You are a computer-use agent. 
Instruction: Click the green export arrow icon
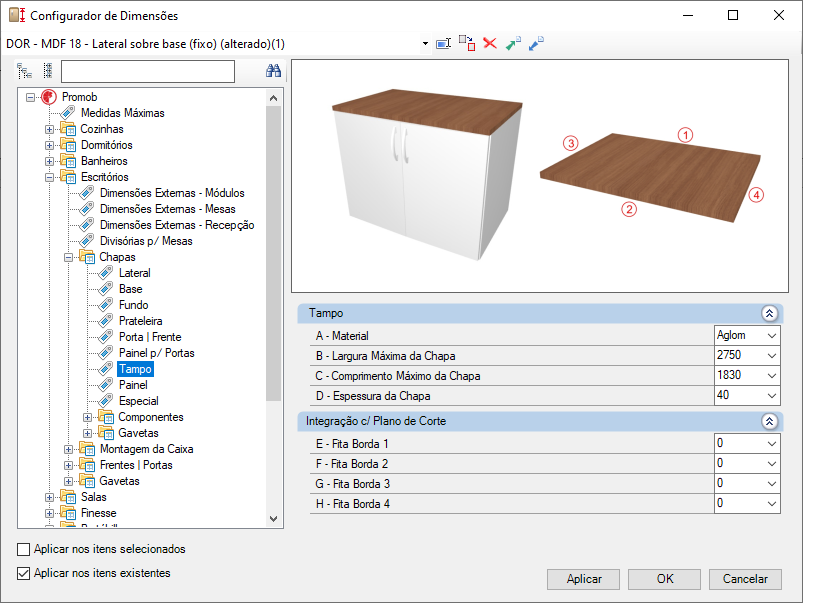(x=513, y=43)
